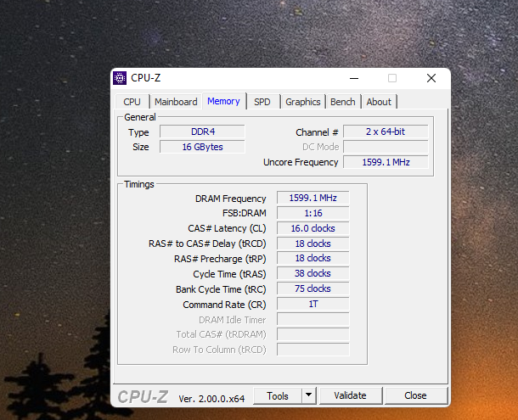Click the empty Row To Column field
This screenshot has width=518, height=420.
312,350
